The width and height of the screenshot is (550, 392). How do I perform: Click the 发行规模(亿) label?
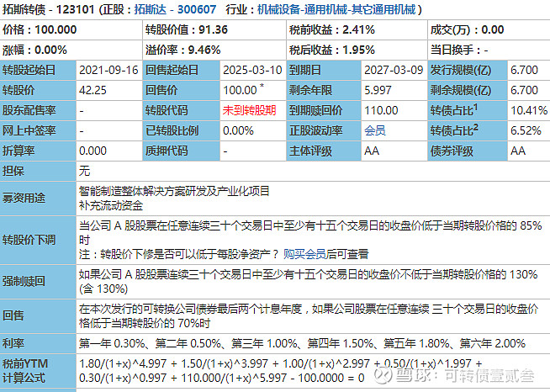pyautogui.click(x=461, y=70)
